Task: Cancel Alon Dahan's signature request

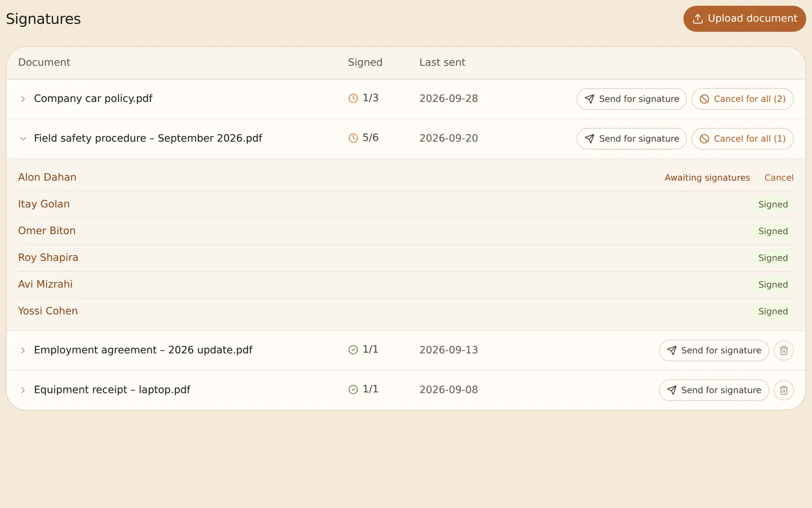Action: (x=779, y=178)
